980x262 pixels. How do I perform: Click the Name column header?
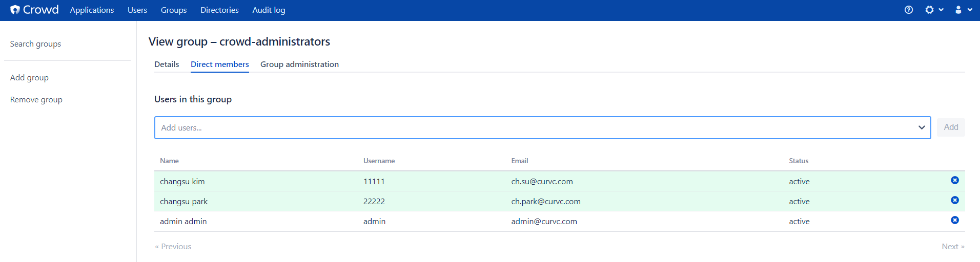coord(169,161)
